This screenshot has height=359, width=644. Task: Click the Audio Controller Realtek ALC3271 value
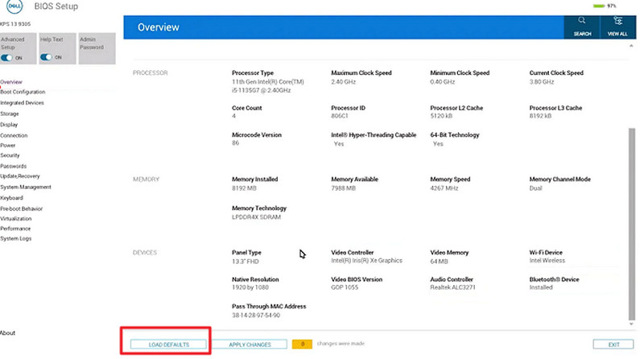(452, 287)
